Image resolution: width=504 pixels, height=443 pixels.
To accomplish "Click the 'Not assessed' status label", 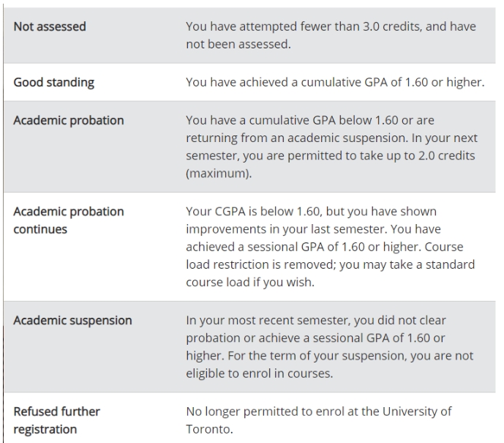I will coord(50,26).
